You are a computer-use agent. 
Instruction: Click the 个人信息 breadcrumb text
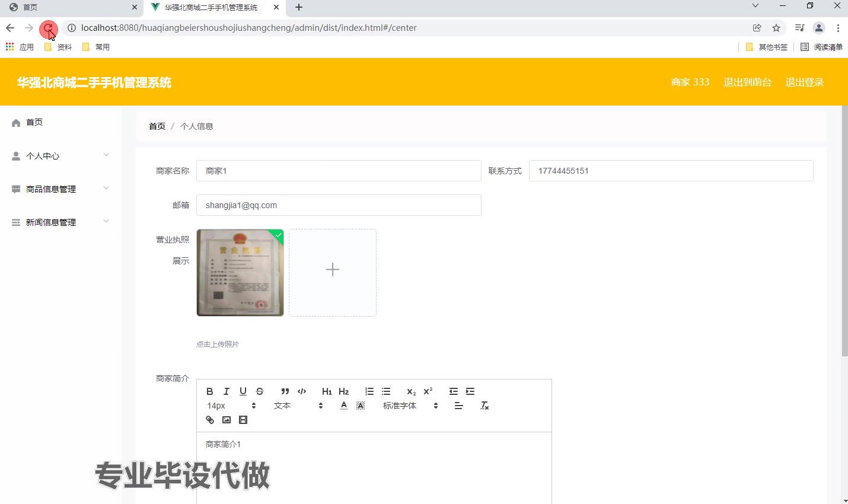pyautogui.click(x=197, y=126)
